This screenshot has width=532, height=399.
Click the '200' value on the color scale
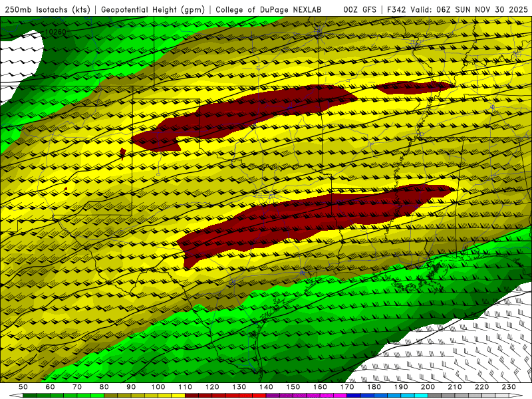click(x=428, y=387)
